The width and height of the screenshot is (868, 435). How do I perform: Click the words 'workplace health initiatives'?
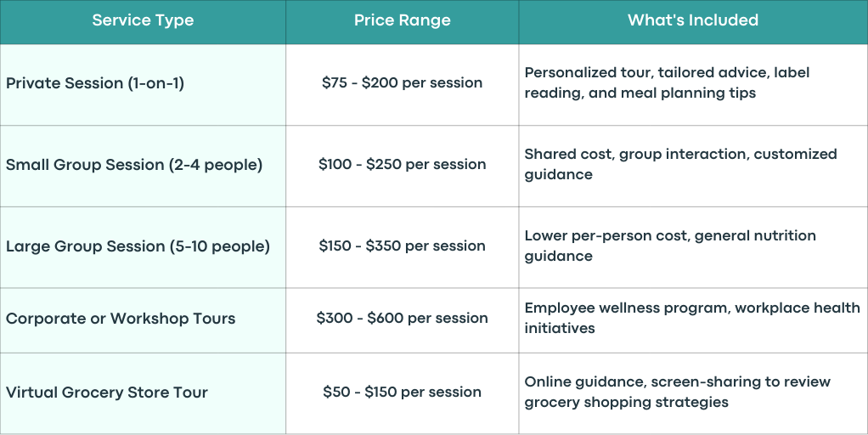(x=692, y=319)
